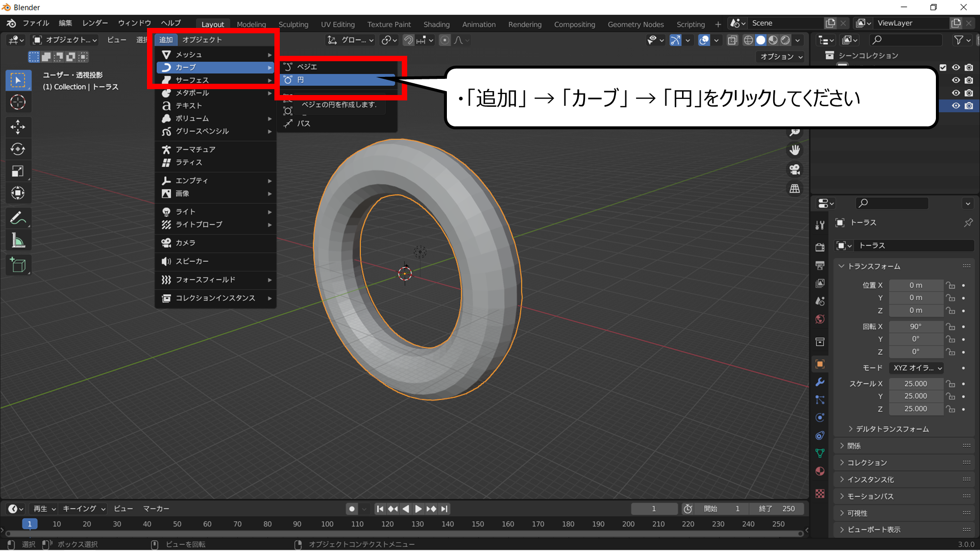The image size is (980, 551).
Task: Open the オプション dropdown
Action: coord(781,57)
